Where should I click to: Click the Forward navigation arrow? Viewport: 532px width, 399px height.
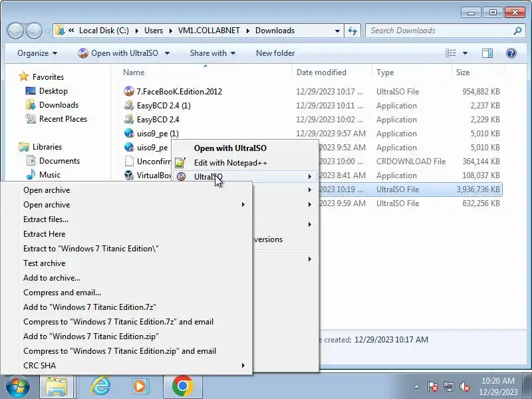[x=34, y=31]
